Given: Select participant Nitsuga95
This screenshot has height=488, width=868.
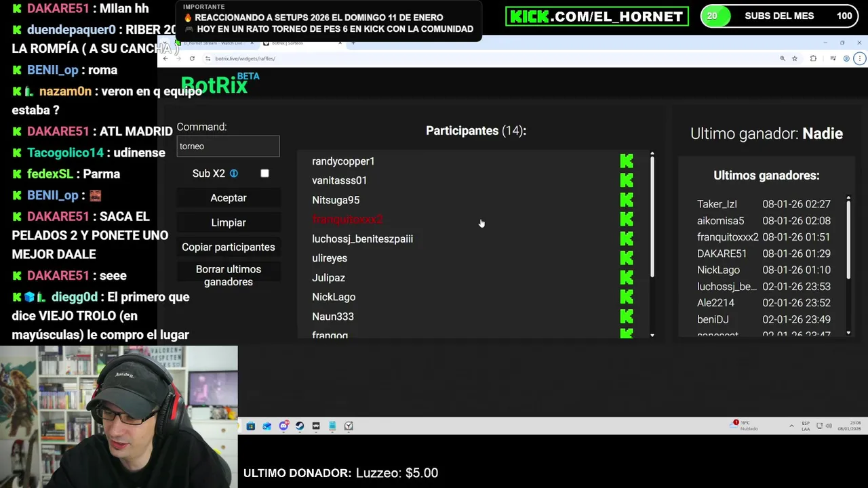Looking at the screenshot, I should (x=336, y=200).
